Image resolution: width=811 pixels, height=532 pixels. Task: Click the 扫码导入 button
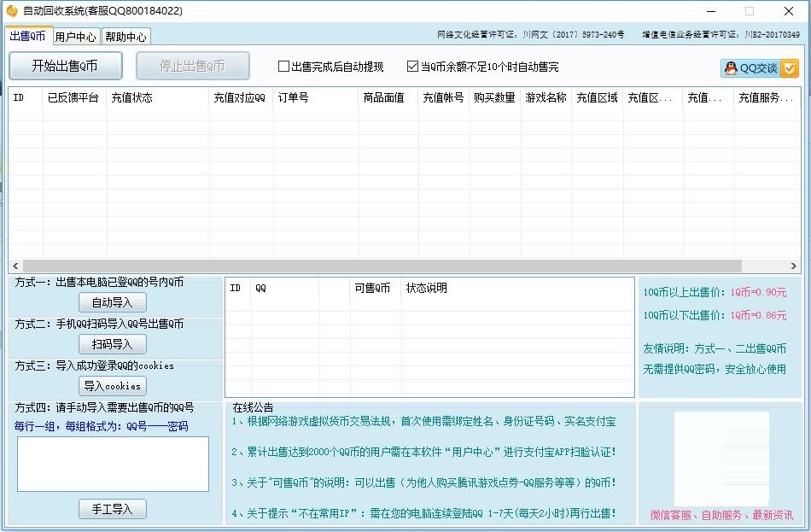tap(112, 344)
